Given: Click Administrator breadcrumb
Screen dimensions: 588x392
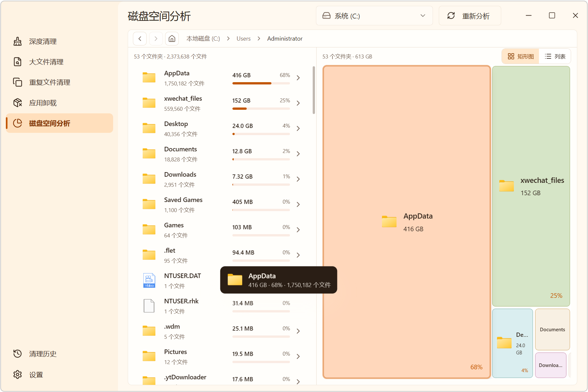Looking at the screenshot, I should 285,39.
